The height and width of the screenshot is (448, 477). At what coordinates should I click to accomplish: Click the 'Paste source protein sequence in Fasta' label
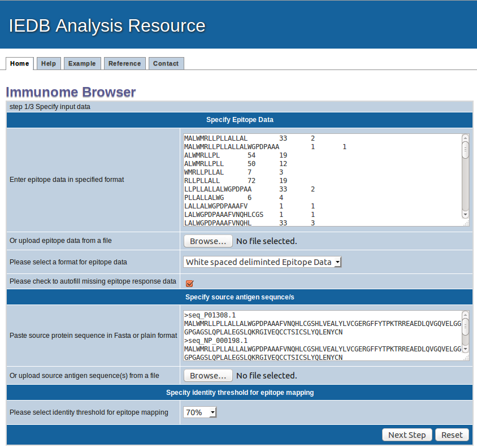[93, 336]
